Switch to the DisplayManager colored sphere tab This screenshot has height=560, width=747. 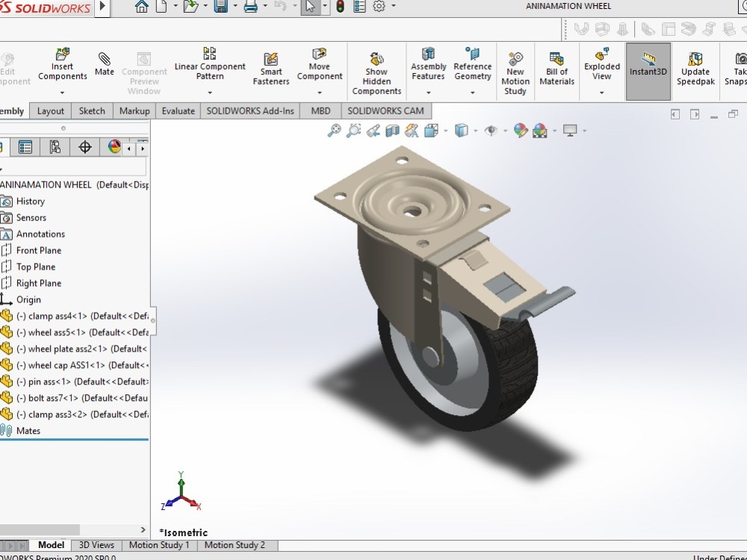[x=114, y=146]
